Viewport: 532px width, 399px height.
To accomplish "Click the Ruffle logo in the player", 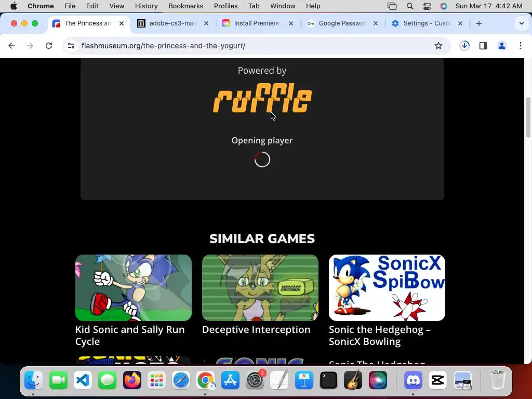I will tap(262, 98).
